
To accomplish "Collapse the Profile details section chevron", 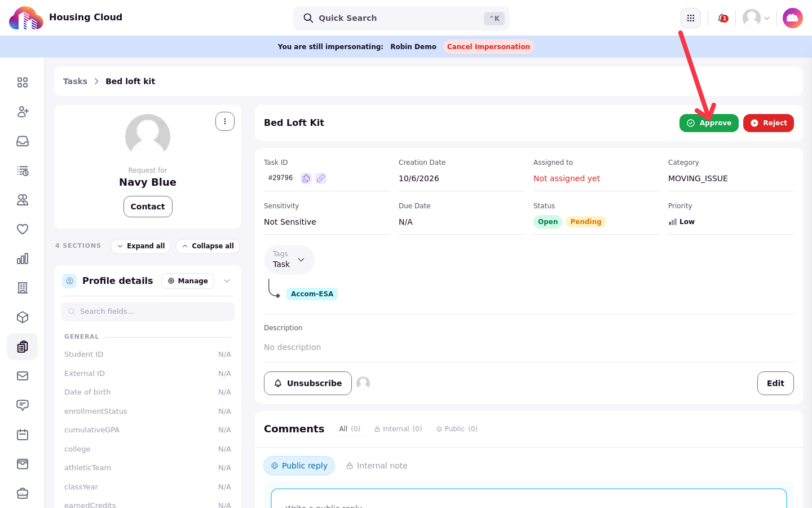I will [x=227, y=281].
